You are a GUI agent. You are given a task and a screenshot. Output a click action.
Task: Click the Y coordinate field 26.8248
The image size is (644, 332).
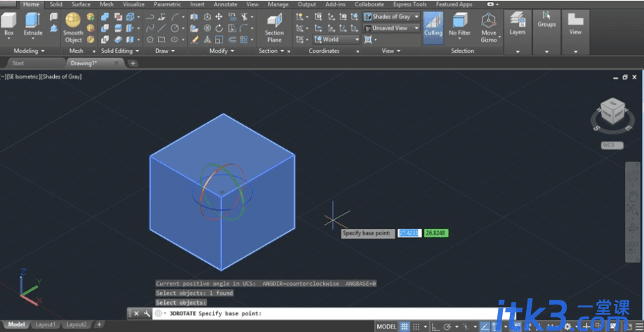pyautogui.click(x=436, y=233)
